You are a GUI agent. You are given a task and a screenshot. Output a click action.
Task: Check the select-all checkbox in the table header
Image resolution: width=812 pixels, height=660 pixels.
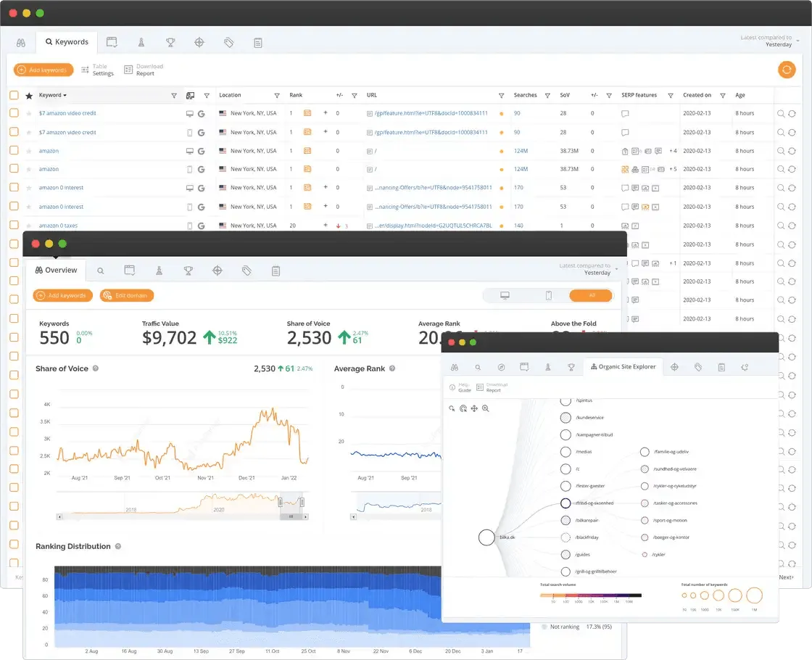click(x=14, y=95)
